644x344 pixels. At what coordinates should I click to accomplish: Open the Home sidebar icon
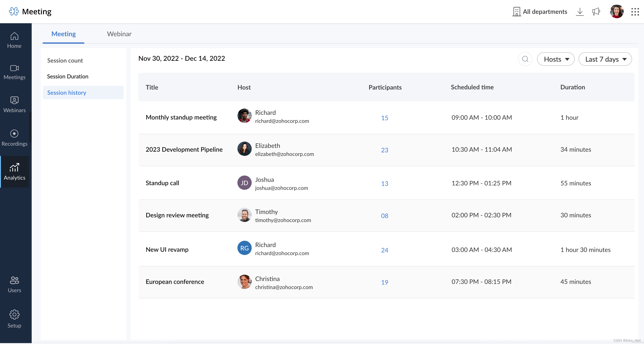click(x=14, y=40)
